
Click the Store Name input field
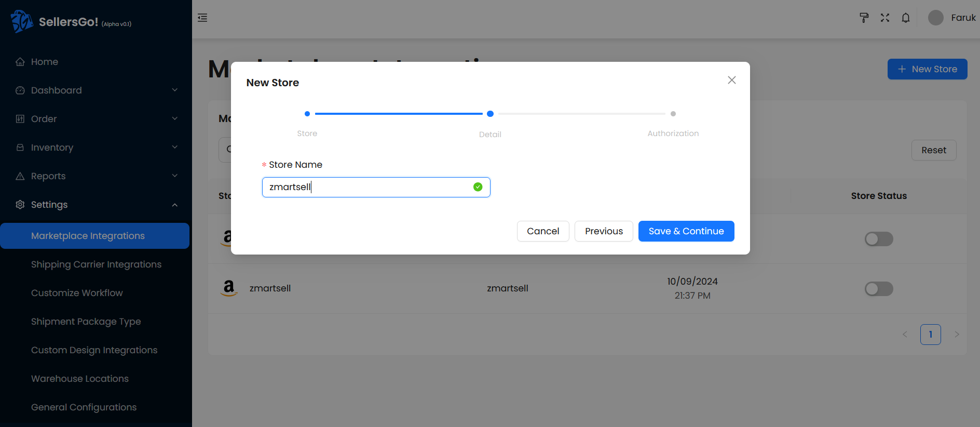point(369,187)
